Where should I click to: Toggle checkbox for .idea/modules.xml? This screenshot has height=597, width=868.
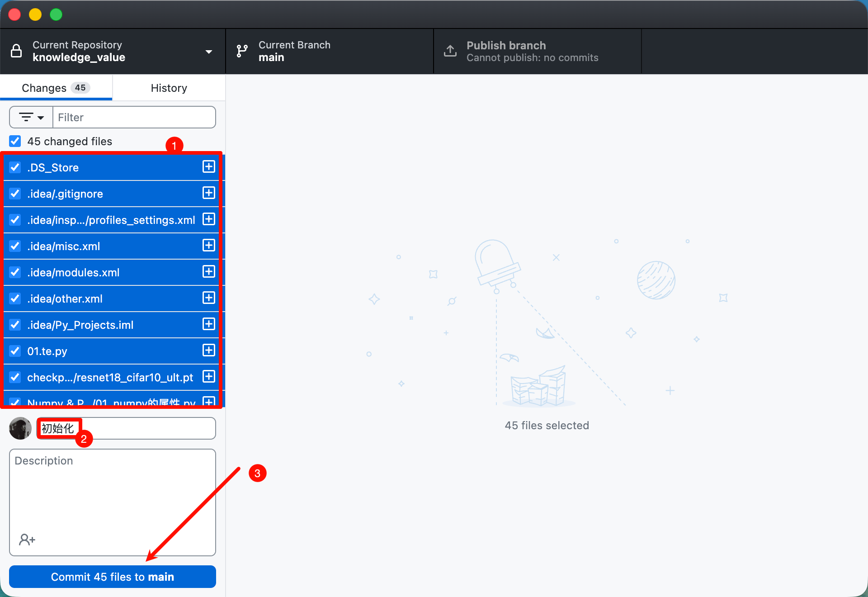click(x=15, y=272)
